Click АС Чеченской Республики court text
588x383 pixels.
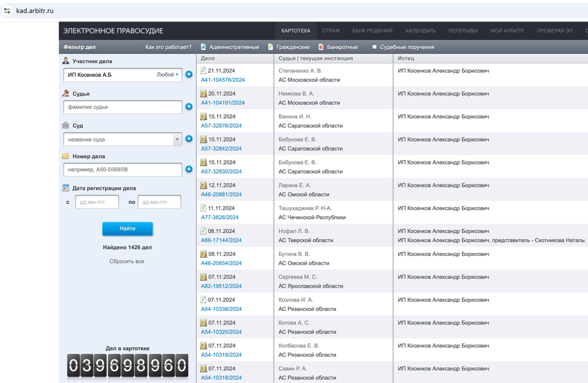click(312, 217)
